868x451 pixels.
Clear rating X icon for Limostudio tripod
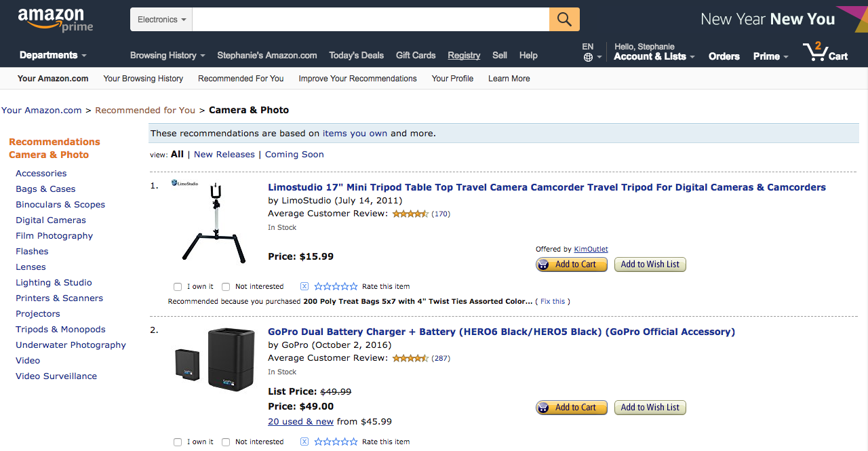[304, 286]
